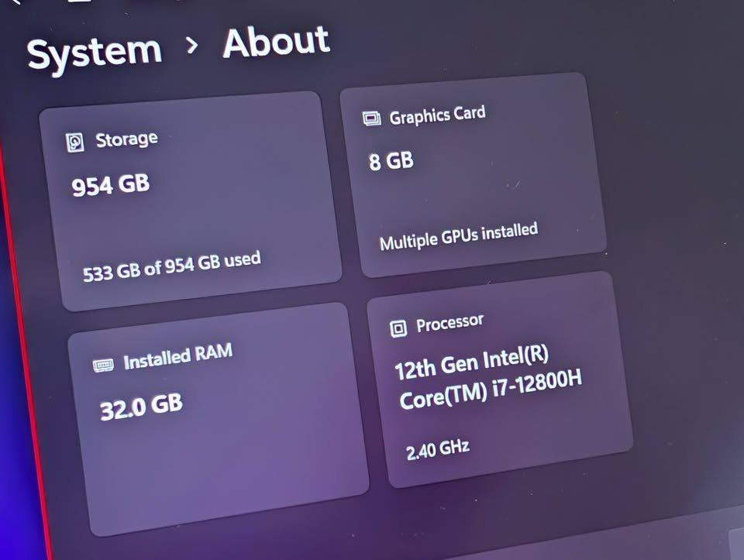The width and height of the screenshot is (744, 560).
Task: Click the Processor label
Action: click(449, 323)
